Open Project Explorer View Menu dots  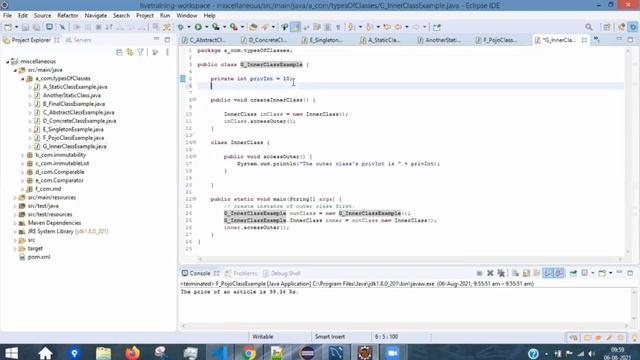(167, 52)
